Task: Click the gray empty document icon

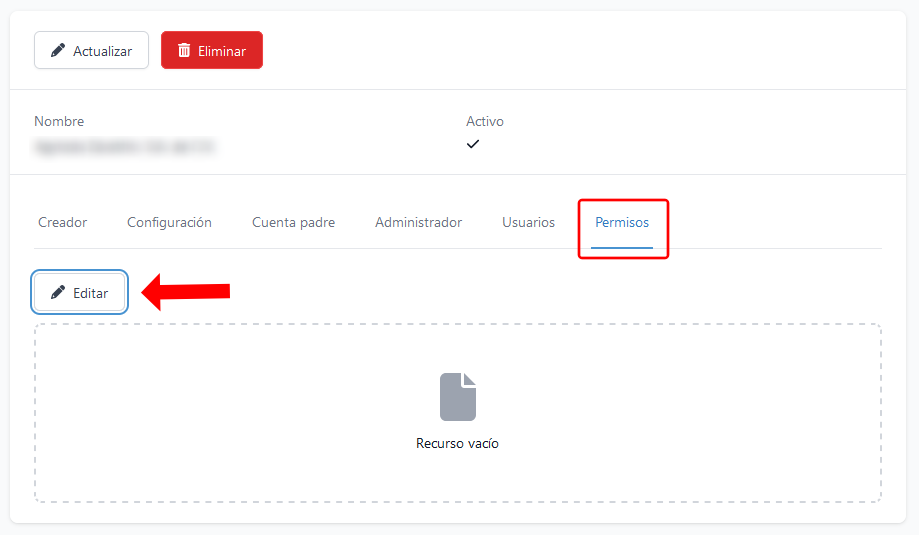Action: tap(458, 397)
